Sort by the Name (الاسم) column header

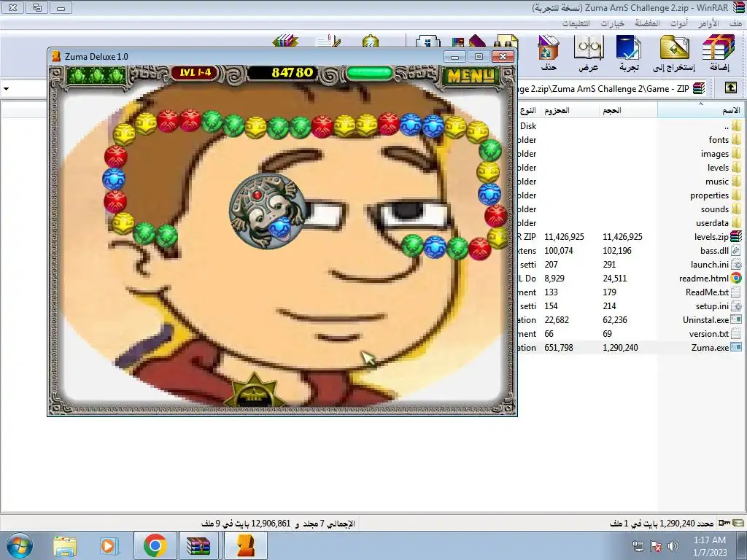click(701, 110)
